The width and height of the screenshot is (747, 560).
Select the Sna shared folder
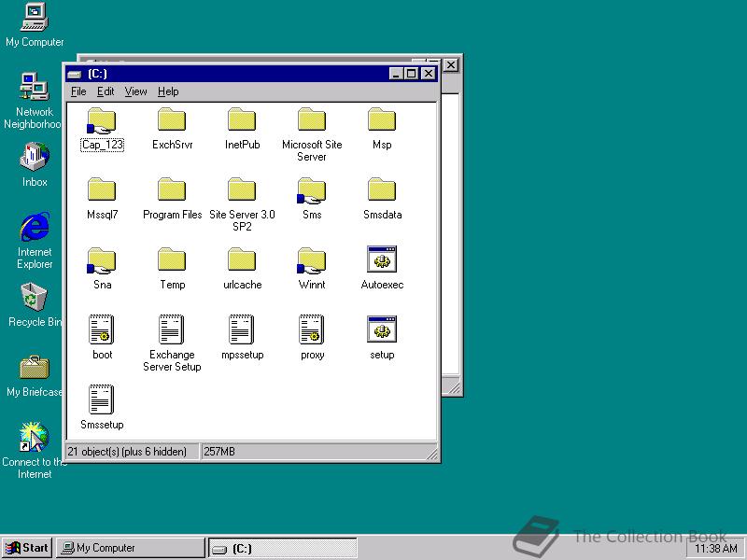[102, 269]
